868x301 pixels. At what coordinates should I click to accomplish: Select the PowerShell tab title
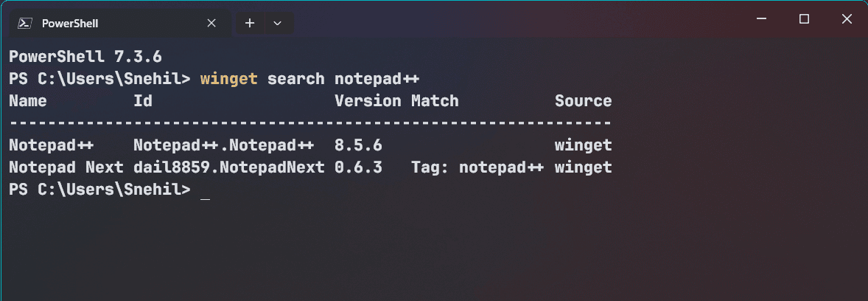point(70,24)
